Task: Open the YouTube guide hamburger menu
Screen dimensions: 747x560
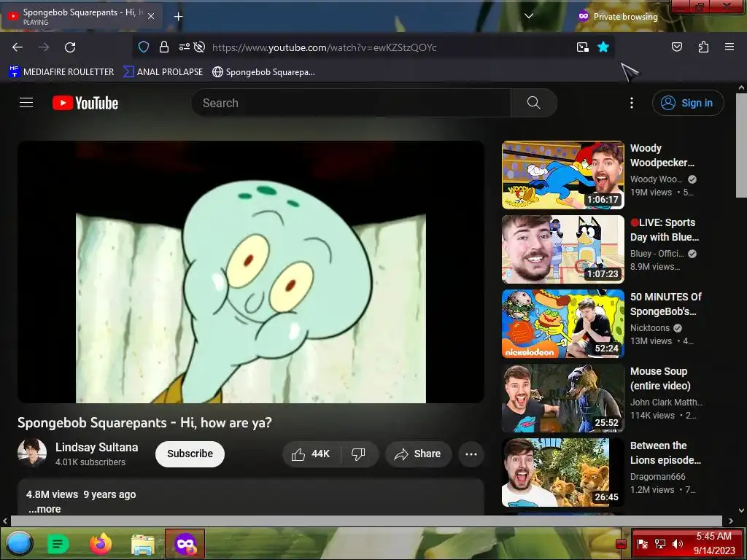Action: (26, 103)
